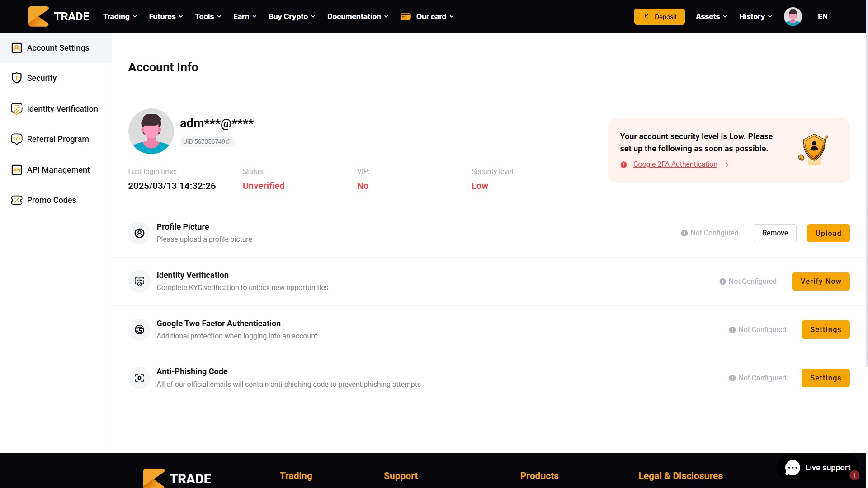
Task: Open the user avatar in top bar
Action: (793, 17)
